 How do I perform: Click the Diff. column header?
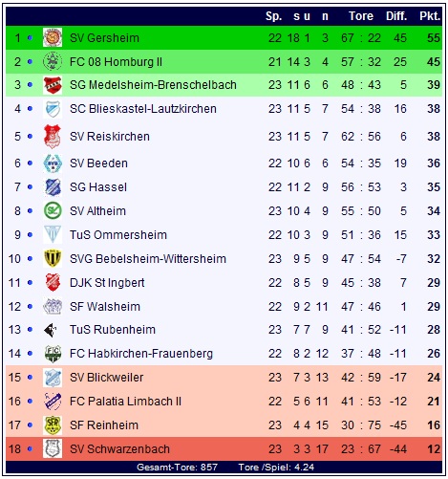point(396,16)
